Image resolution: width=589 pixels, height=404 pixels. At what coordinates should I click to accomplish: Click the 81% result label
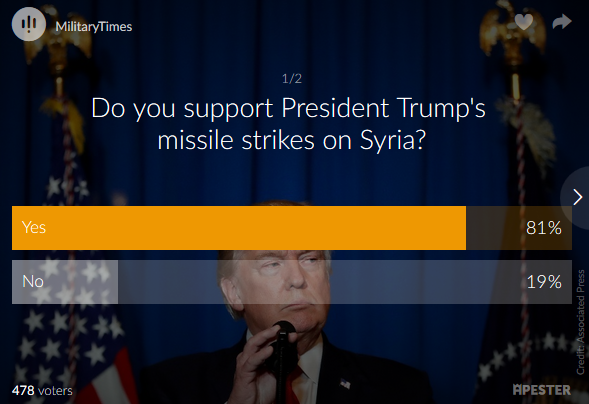tap(544, 228)
